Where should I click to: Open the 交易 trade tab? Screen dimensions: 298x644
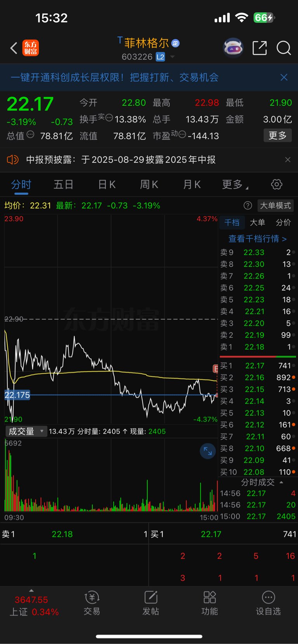click(92, 603)
